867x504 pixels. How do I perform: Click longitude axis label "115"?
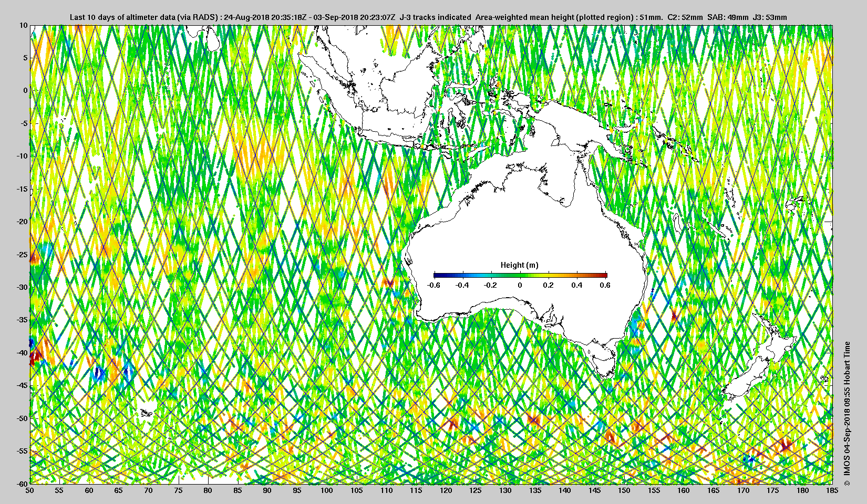pyautogui.click(x=416, y=490)
